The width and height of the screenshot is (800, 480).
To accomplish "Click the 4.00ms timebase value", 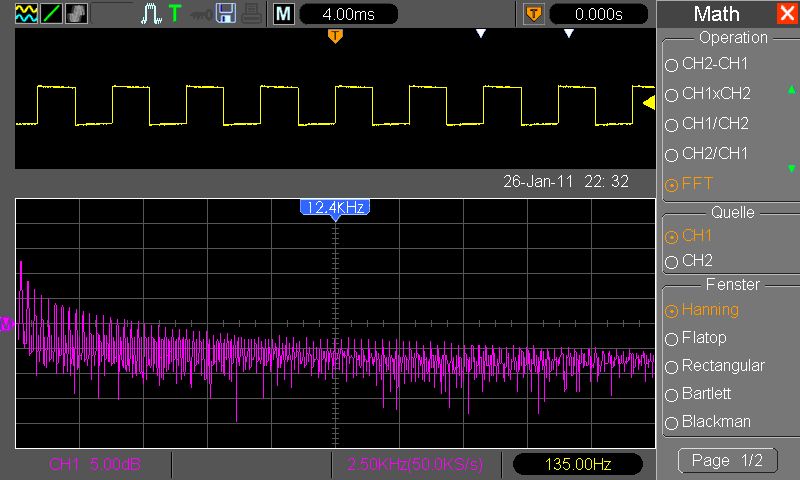I will (348, 14).
